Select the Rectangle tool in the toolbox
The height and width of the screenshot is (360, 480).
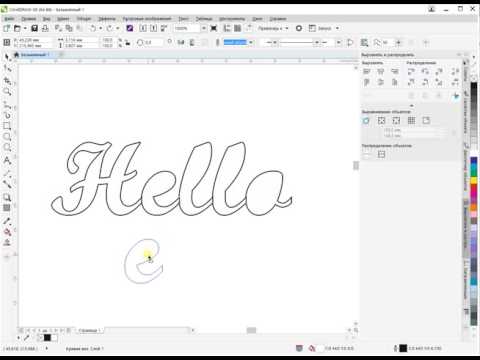point(7,126)
